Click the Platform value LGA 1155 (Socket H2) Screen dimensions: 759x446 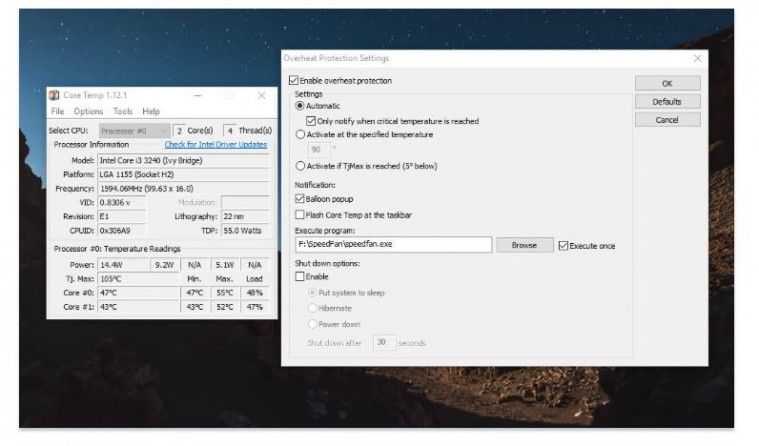click(x=183, y=174)
